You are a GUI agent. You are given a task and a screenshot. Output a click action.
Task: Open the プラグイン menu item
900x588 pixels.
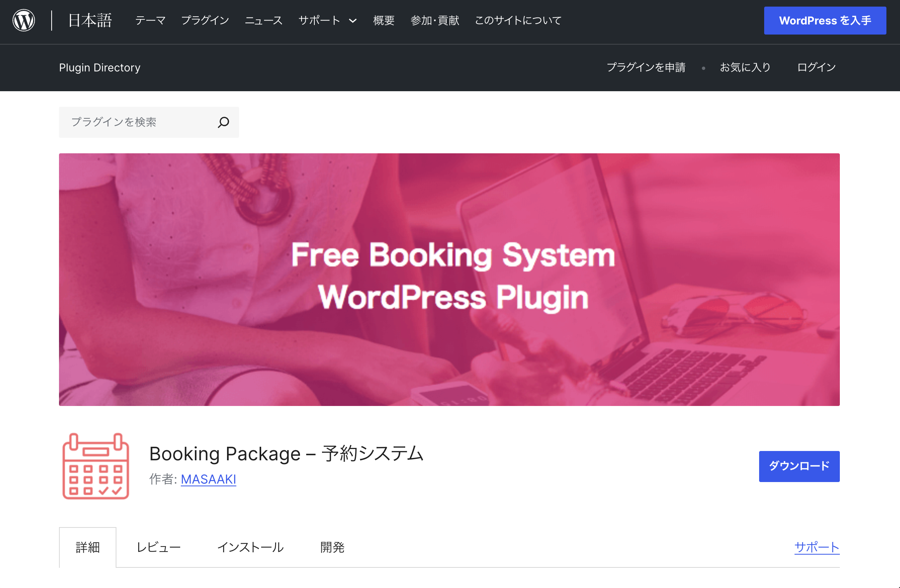(x=205, y=20)
